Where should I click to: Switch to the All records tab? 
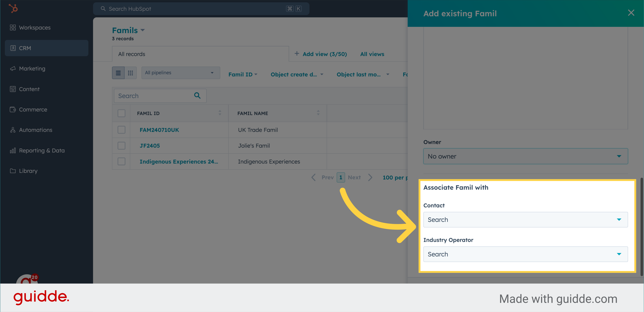[131, 54]
